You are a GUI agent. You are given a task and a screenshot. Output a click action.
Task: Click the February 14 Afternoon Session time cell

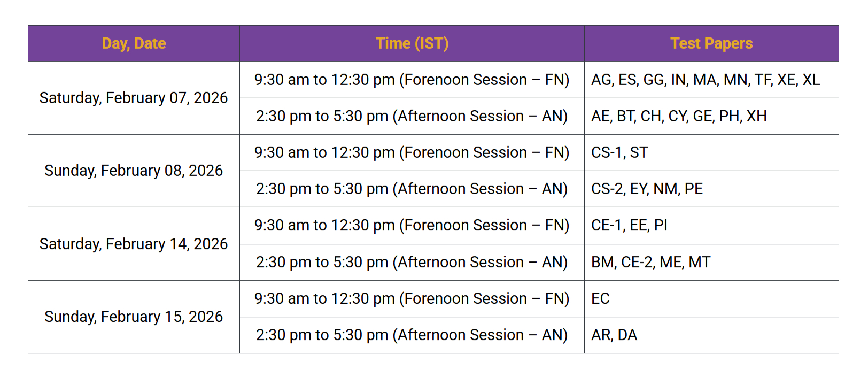click(412, 262)
